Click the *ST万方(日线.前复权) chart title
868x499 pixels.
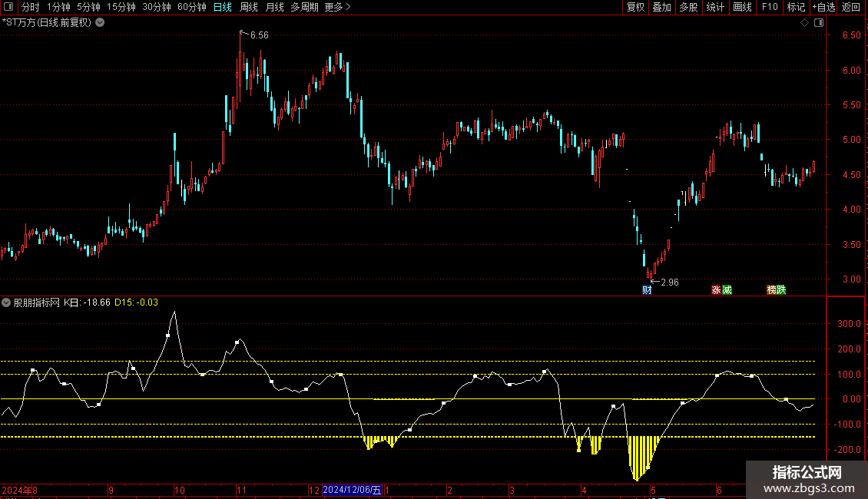47,23
